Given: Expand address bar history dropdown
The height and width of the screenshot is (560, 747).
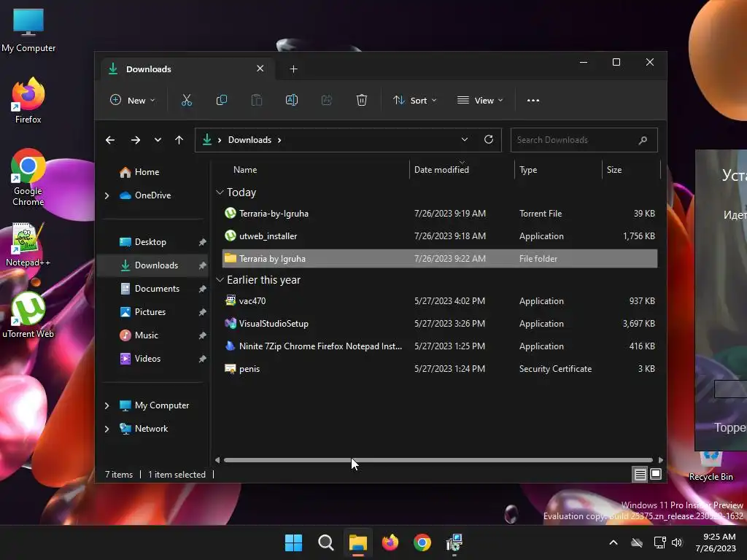Looking at the screenshot, I should pyautogui.click(x=465, y=139).
